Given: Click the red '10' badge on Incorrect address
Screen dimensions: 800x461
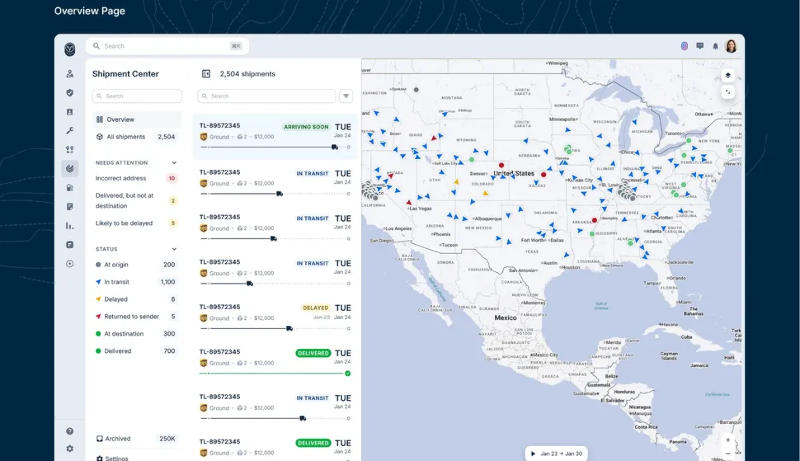Looking at the screenshot, I should pos(172,178).
